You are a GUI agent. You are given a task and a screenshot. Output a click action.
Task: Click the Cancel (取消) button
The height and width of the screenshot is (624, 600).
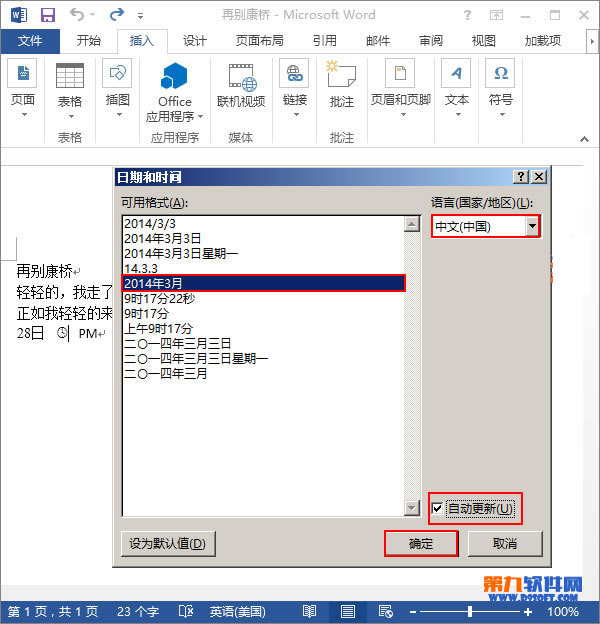pyautogui.click(x=505, y=544)
